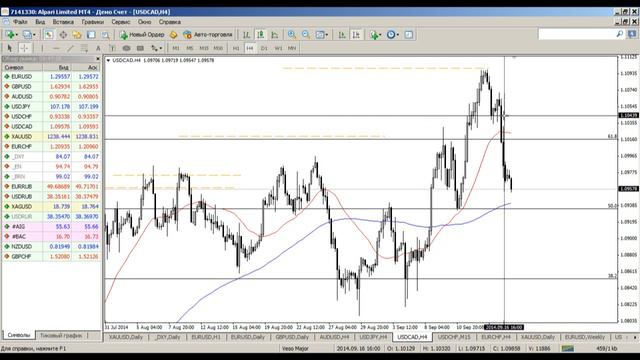Close the Market Watch panel
This screenshot has width=640, height=360.
click(x=98, y=59)
